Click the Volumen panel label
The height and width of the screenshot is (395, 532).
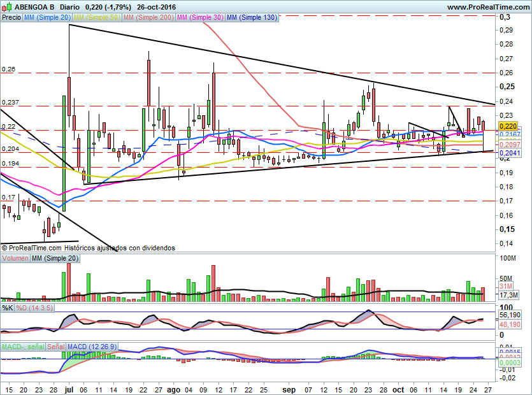pos(15,258)
